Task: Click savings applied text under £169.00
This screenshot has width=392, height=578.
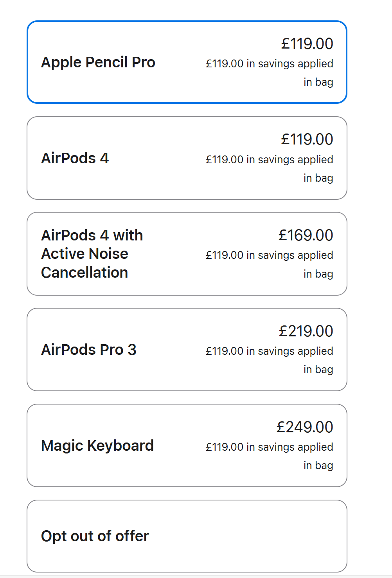Action: pos(270,255)
